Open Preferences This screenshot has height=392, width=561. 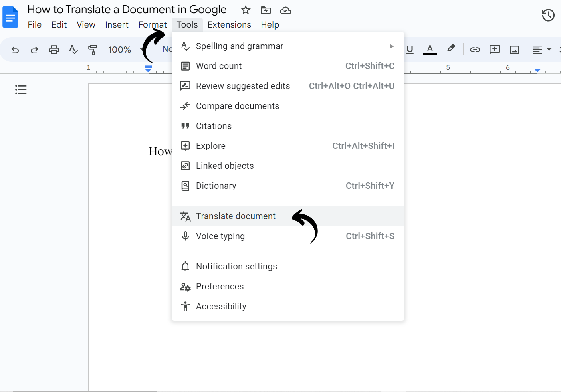tap(288, 286)
